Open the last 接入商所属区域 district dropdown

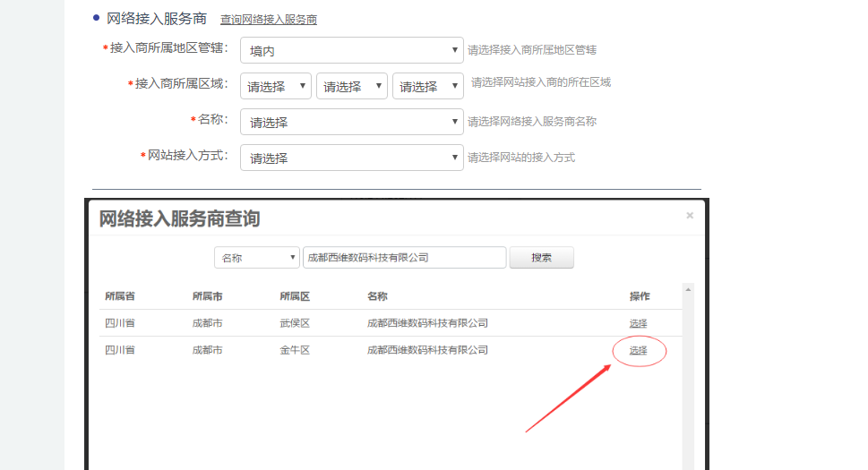pyautogui.click(x=427, y=87)
